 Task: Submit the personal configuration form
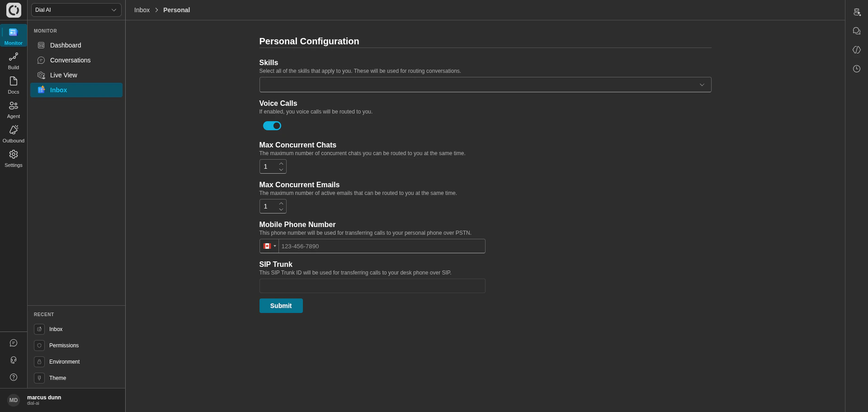(x=281, y=306)
